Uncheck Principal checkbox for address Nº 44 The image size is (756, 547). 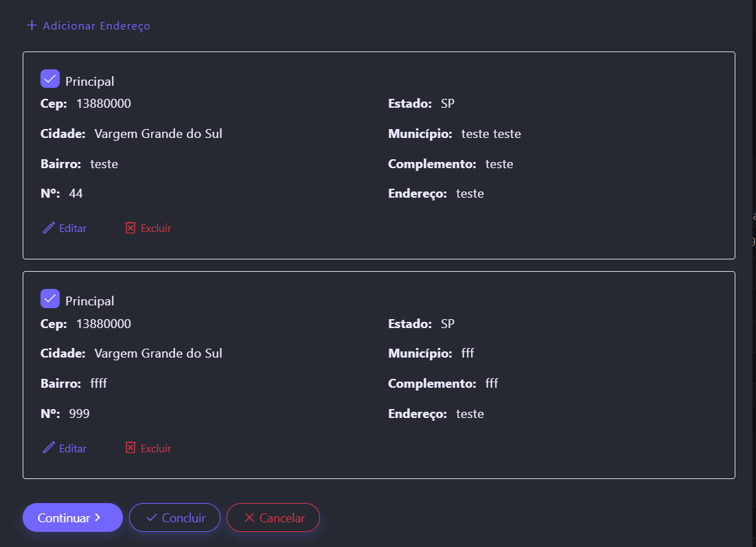coord(50,79)
